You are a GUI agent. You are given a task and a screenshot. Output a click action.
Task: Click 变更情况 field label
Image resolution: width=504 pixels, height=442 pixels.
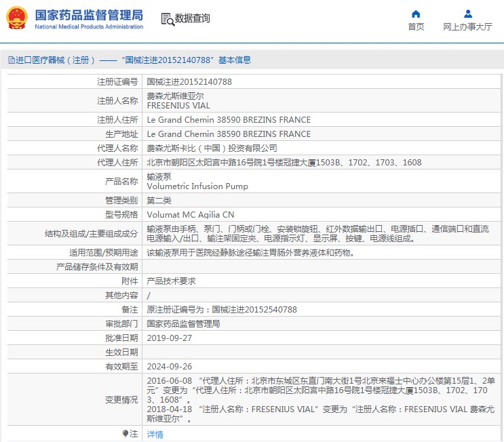121,400
